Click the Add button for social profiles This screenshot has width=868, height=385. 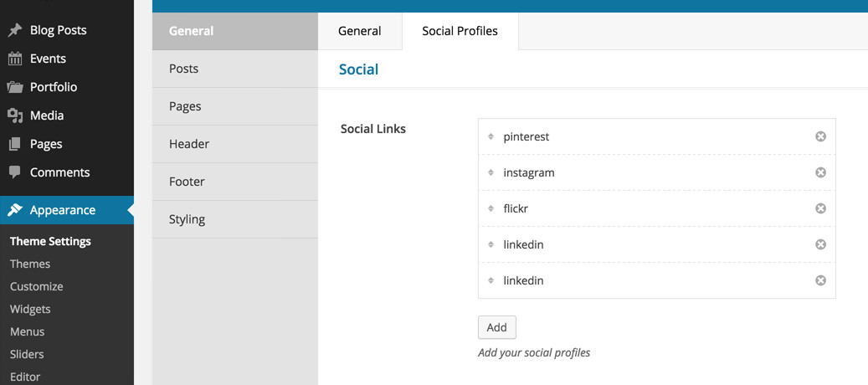pos(496,327)
